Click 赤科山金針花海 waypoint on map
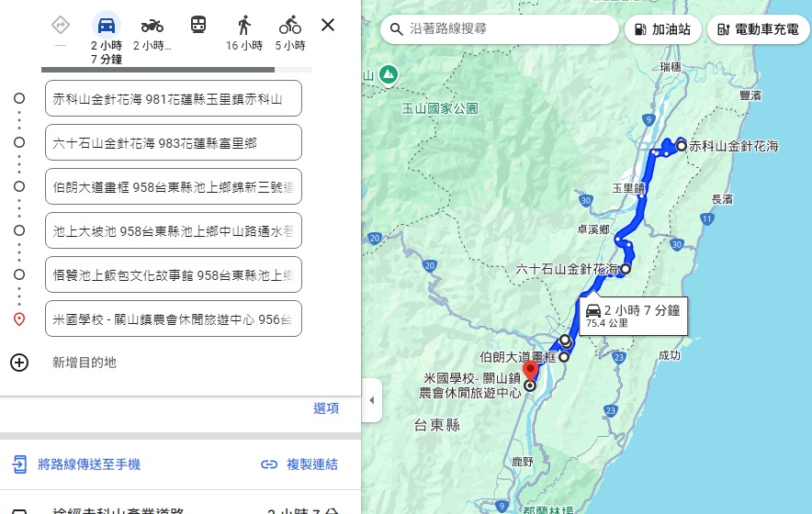This screenshot has width=812, height=514. click(682, 146)
